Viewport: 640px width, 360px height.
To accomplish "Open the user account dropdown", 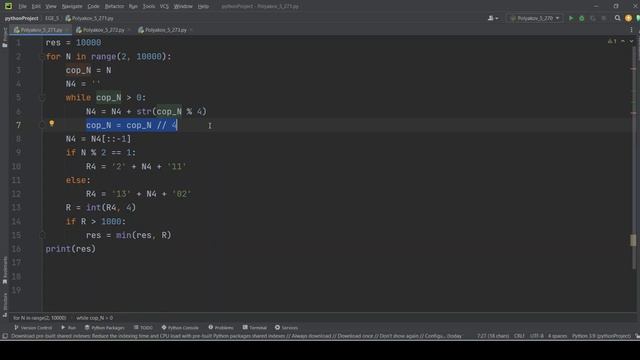I will point(493,18).
